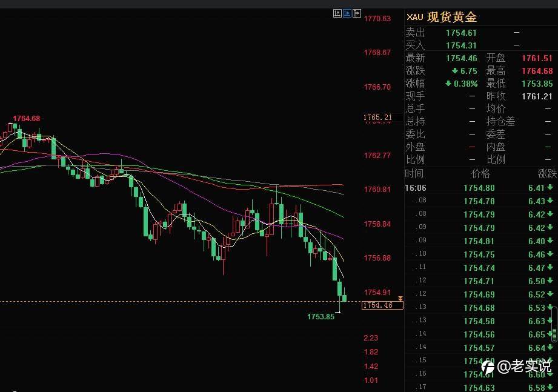The height and width of the screenshot is (392, 558).
Task: Click the first chart axis-scale icon
Action: [337, 13]
